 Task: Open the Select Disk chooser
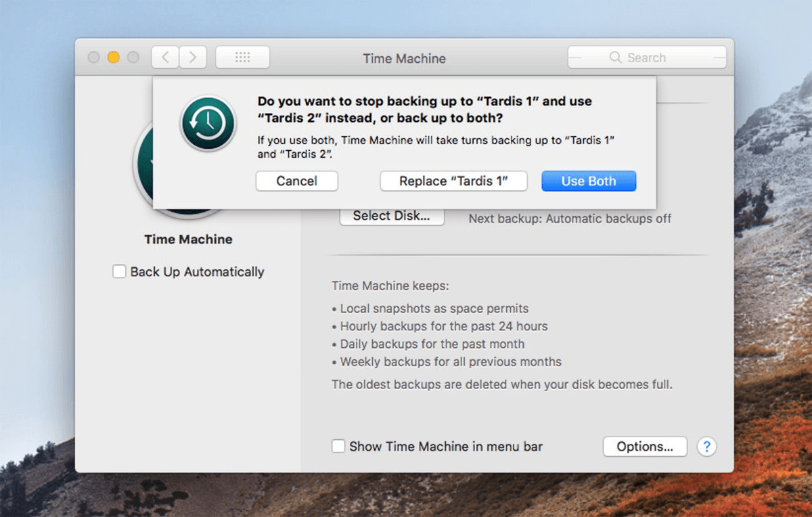392,215
